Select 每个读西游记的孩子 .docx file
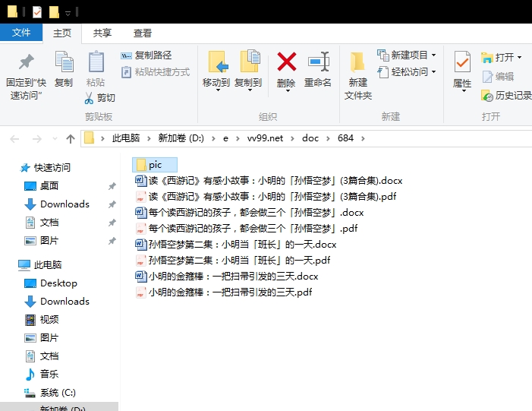Image resolution: width=532 pixels, height=411 pixels. 250,213
